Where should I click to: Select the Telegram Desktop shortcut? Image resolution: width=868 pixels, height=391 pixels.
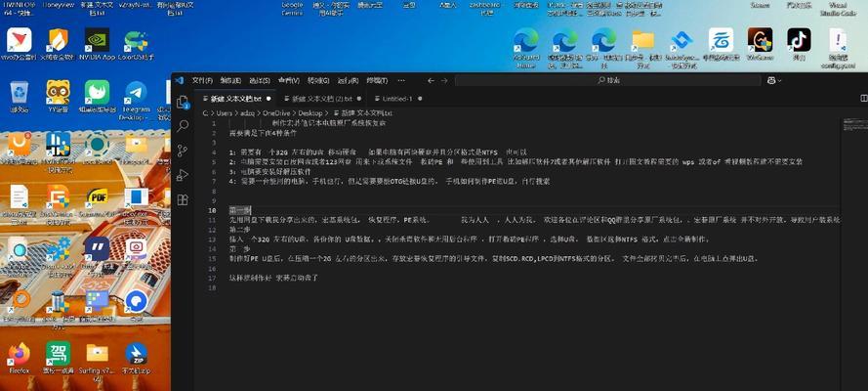[136, 101]
